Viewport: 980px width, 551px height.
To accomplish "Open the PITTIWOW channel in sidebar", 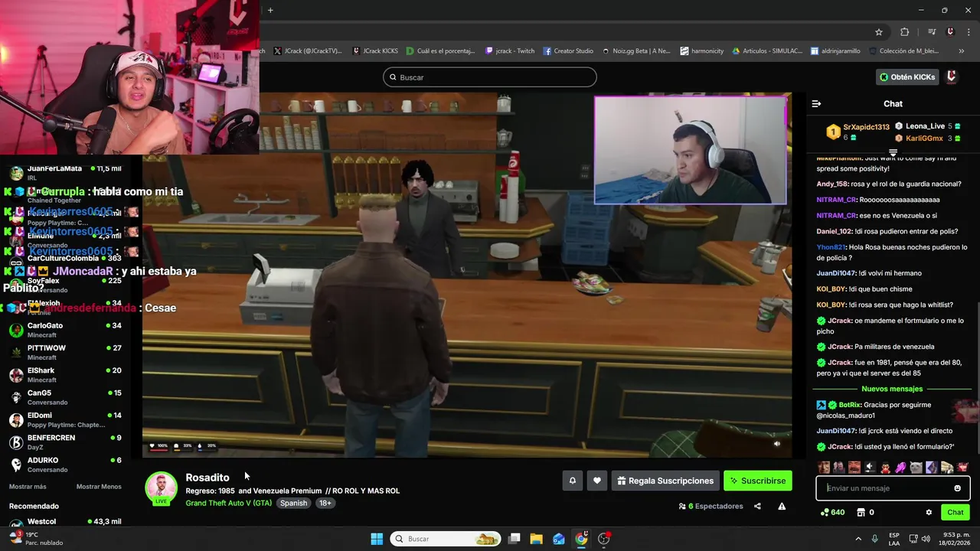I will tap(65, 352).
